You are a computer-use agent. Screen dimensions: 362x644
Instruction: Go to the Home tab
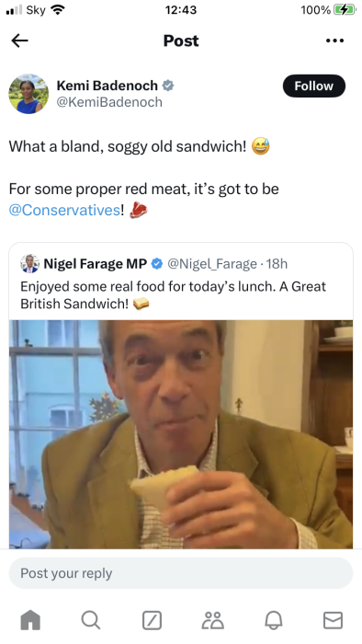pos(30,620)
